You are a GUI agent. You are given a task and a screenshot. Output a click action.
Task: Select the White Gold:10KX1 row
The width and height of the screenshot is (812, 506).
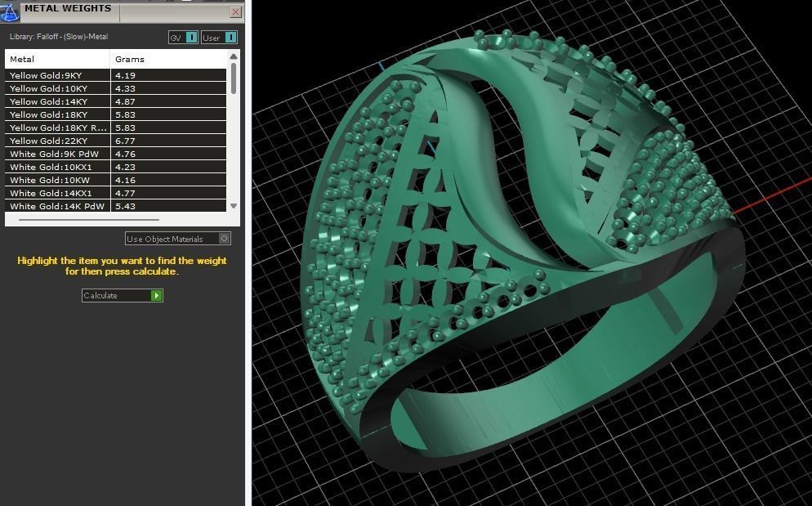116,167
